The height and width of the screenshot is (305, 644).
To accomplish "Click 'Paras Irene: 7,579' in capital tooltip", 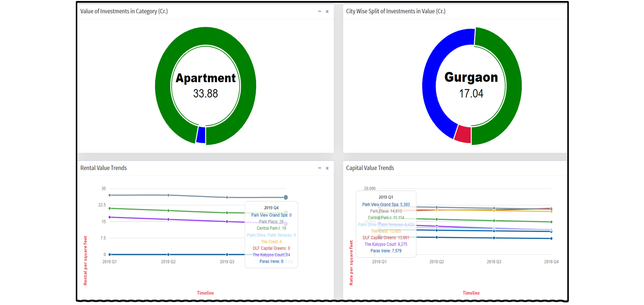I will tap(386, 251).
